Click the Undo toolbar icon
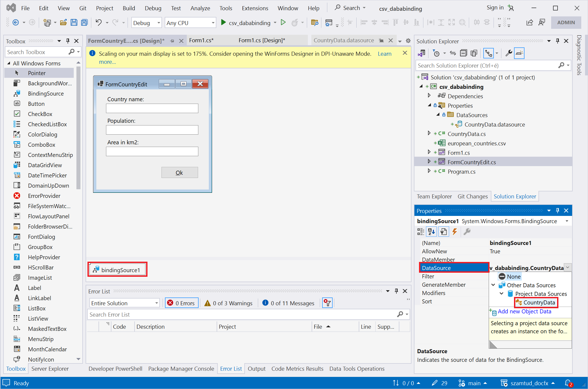Screen dimensions: 588x389 click(x=99, y=23)
